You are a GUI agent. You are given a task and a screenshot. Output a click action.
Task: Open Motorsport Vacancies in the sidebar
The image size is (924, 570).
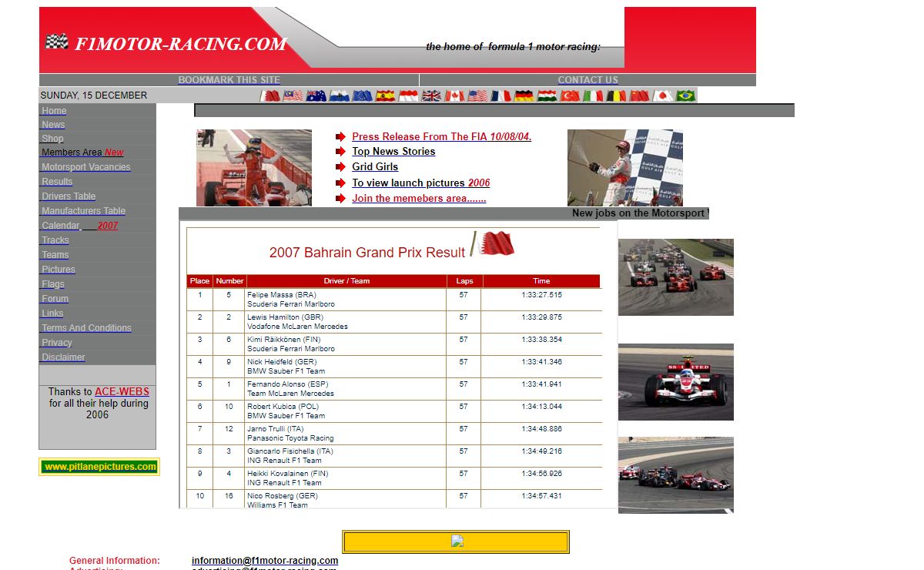tap(86, 167)
